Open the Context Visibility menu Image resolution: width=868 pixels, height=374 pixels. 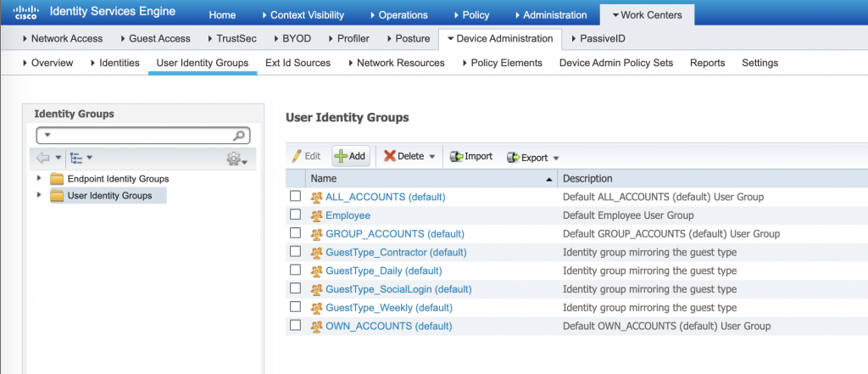tap(303, 15)
